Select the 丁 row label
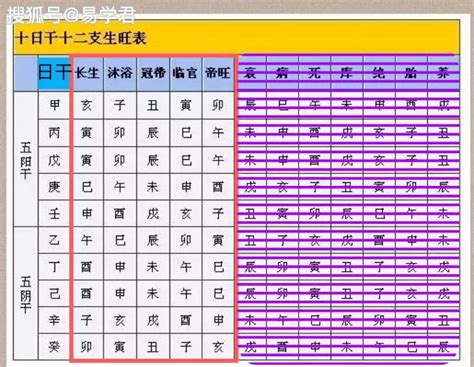Image resolution: width=474 pixels, height=367 pixels. (54, 267)
